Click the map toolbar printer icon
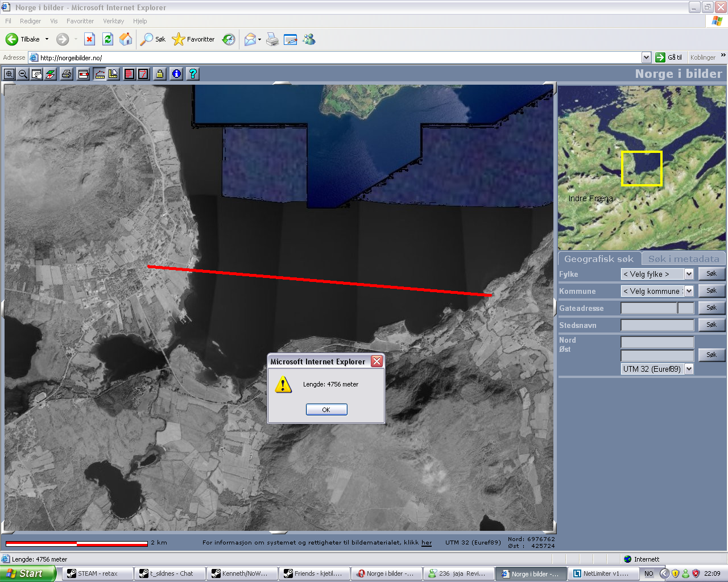 (x=67, y=74)
